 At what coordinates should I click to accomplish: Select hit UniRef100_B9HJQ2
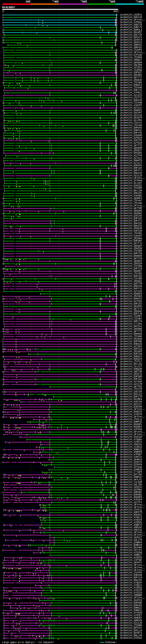pyautogui.click(x=131, y=276)
